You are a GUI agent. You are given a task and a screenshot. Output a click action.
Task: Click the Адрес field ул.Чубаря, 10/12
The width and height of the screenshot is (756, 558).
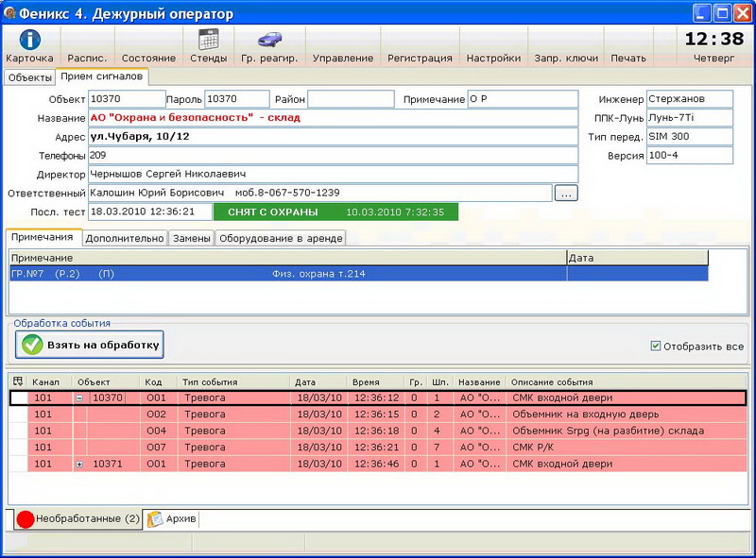click(x=334, y=136)
